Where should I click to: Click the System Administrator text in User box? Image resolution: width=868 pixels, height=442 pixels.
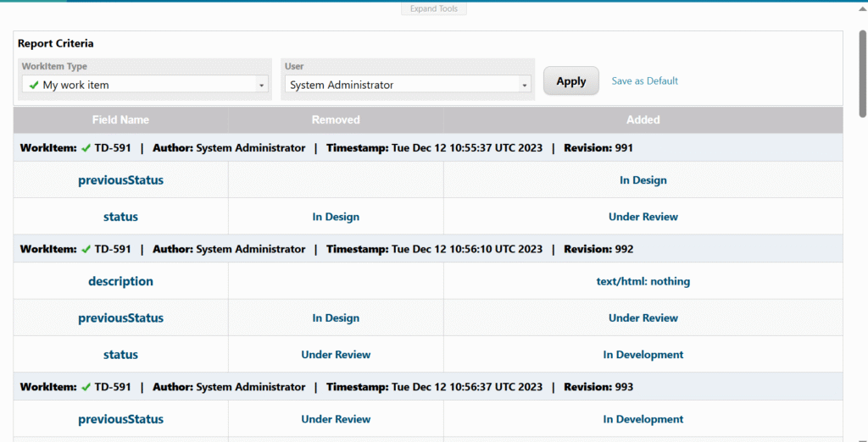coord(342,86)
